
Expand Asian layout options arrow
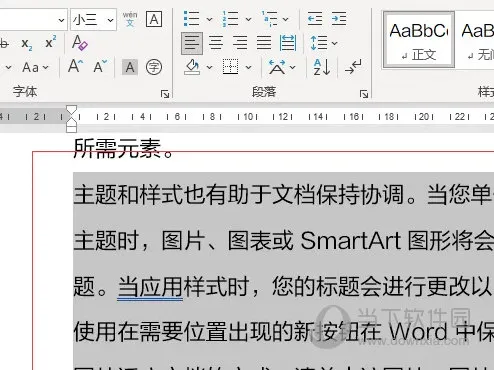tap(293, 67)
